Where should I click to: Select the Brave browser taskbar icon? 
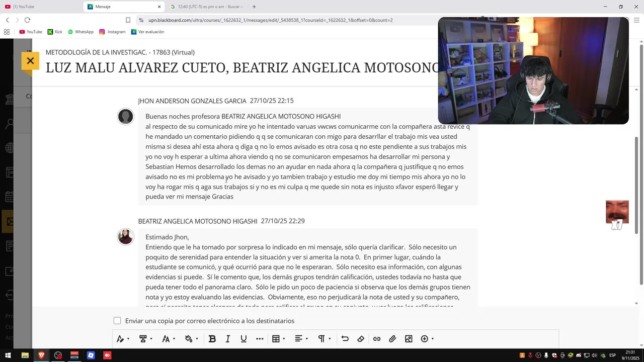click(x=41, y=355)
